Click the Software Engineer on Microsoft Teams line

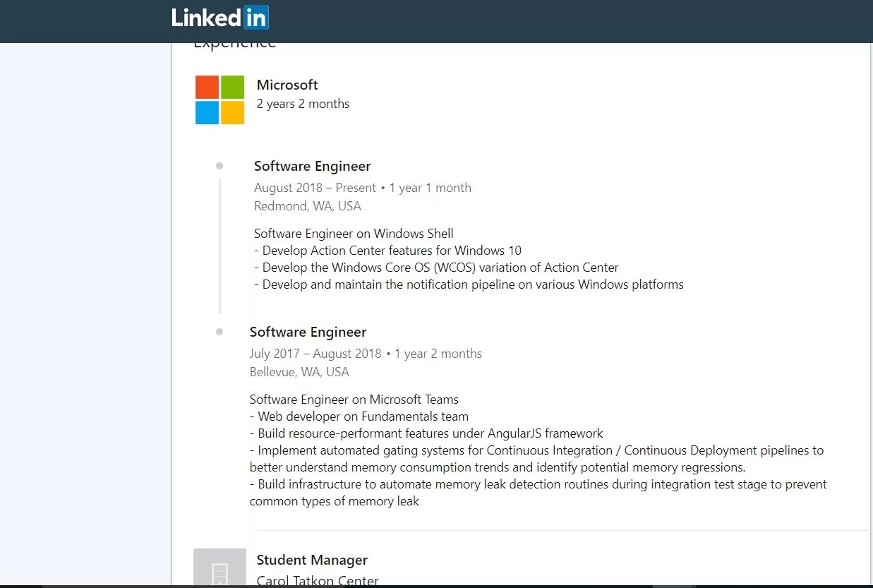pyautogui.click(x=354, y=400)
